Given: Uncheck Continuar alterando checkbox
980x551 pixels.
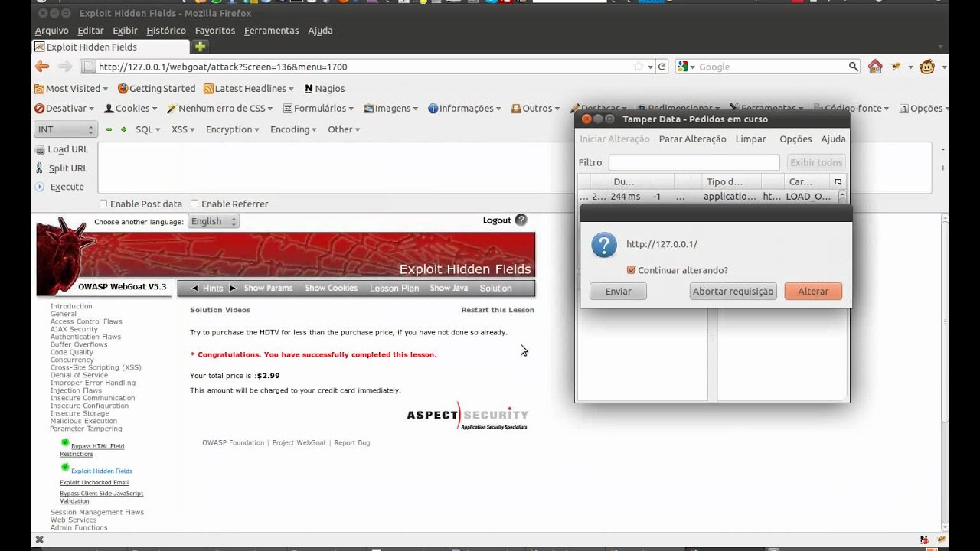Looking at the screenshot, I should (x=631, y=270).
